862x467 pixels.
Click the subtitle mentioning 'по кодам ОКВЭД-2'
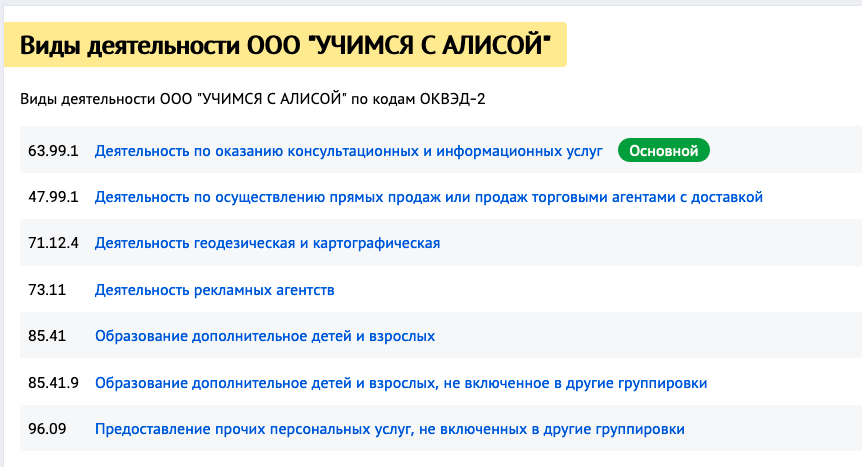[253, 99]
